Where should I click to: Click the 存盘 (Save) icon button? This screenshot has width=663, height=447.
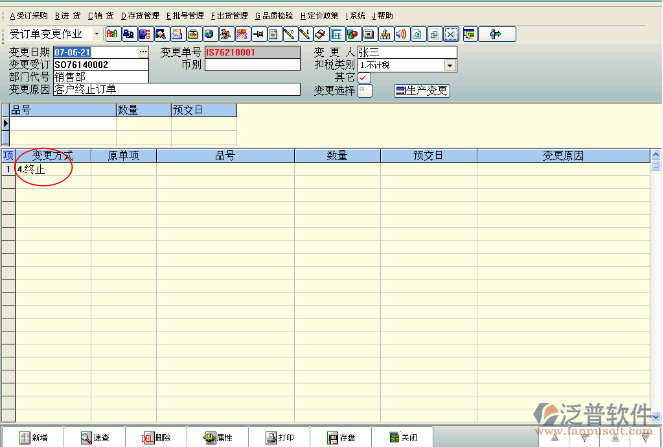pos(341,438)
